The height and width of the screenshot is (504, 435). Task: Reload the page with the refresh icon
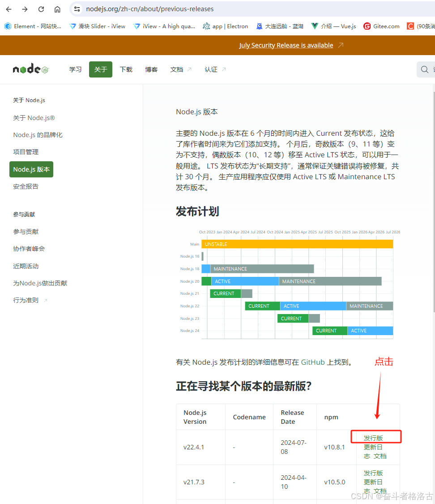41,9
